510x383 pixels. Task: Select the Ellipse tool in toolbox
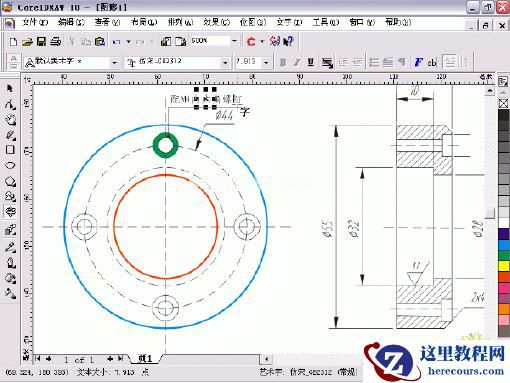10,165
